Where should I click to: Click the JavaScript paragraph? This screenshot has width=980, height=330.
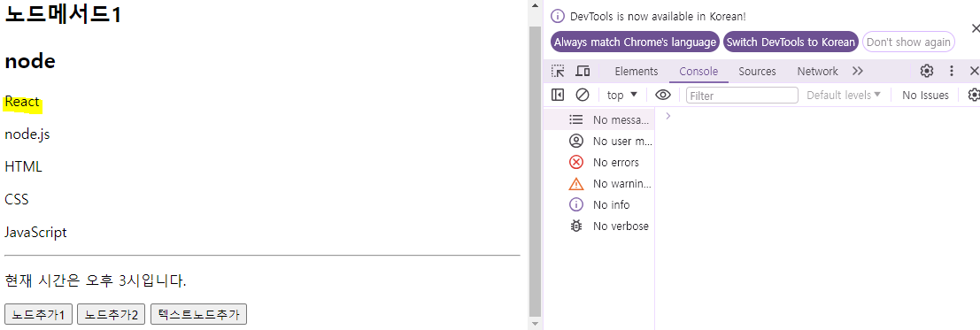tap(35, 233)
